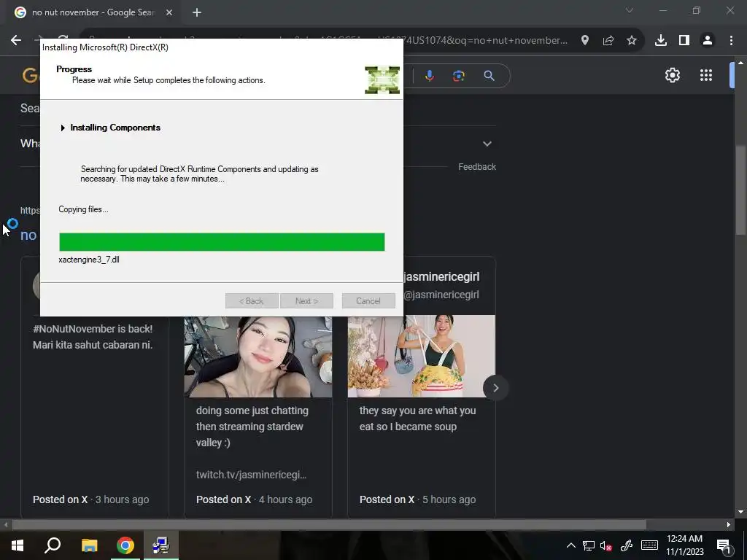The height and width of the screenshot is (560, 747).
Task: Select the xactengine3_7.dll file name text
Action: pyautogui.click(x=89, y=260)
